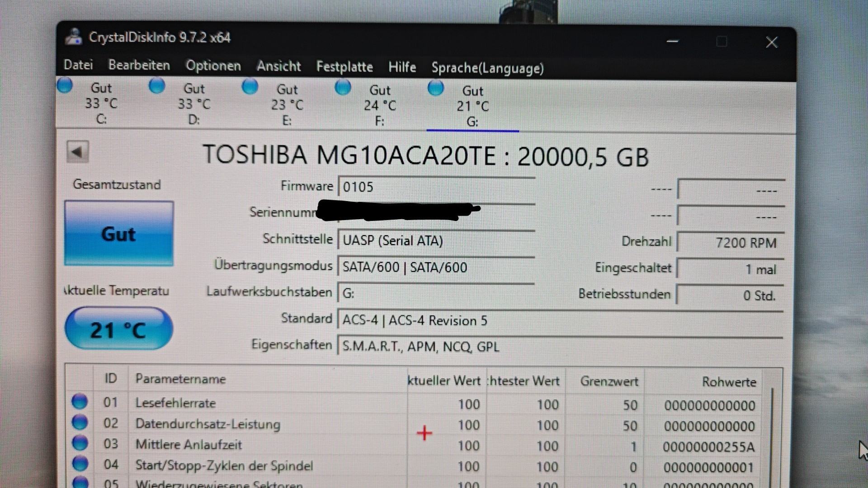Click the SMART list vertical scrollbar

click(x=772, y=434)
